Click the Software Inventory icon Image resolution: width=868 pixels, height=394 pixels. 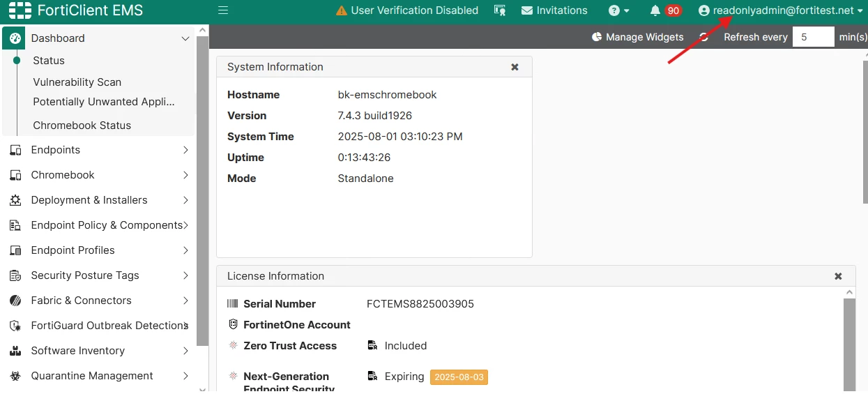tap(15, 351)
